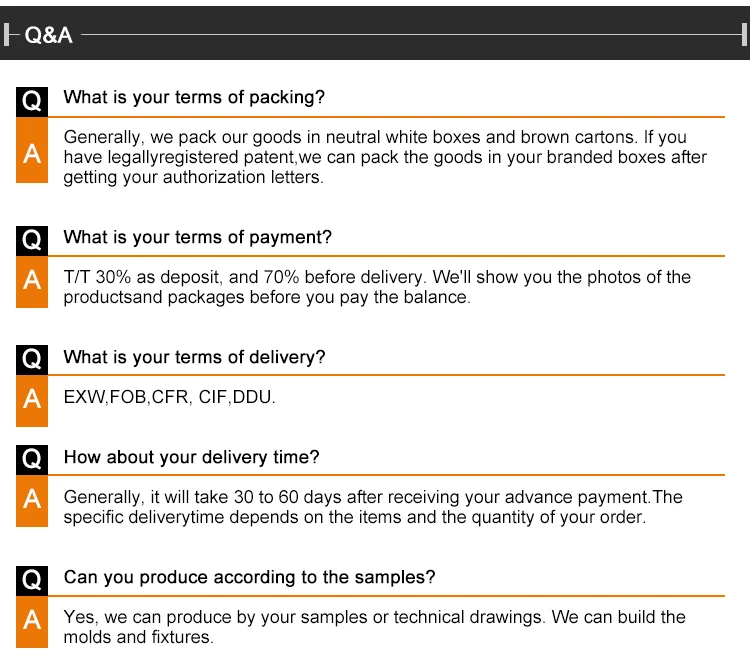Click the molds and fixtures answer text
Screen dimensions: 750x670
coord(374,627)
